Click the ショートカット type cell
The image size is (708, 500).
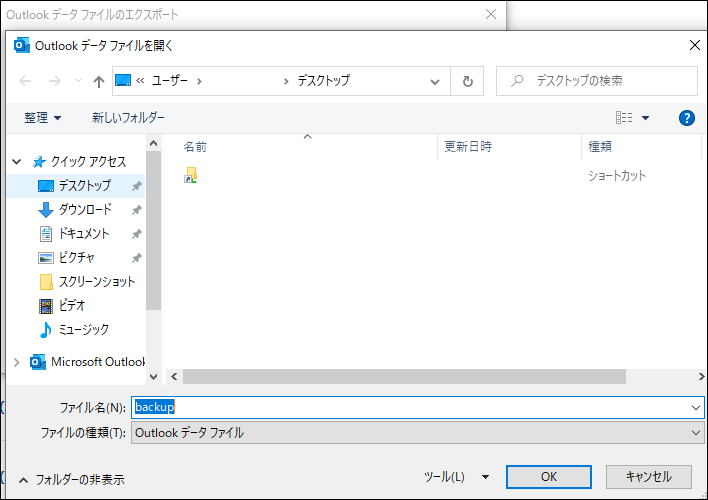617,176
